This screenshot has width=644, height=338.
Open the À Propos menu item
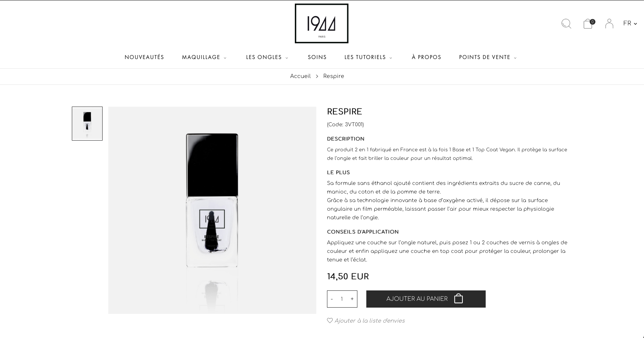[426, 57]
